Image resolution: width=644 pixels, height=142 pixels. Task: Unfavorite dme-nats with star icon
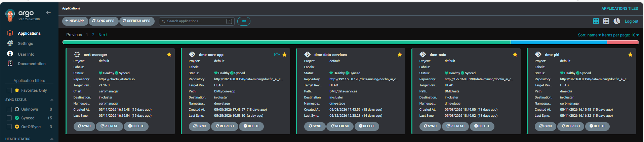pos(515,55)
